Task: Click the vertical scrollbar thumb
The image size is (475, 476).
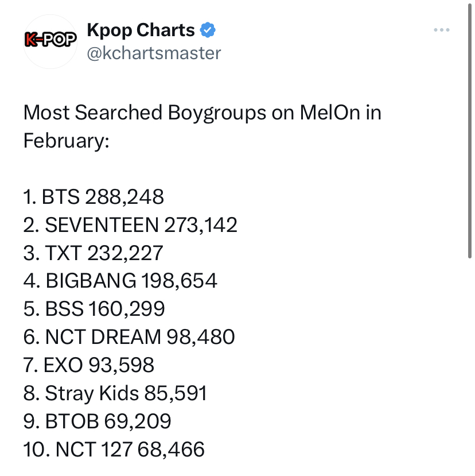Action: 469,130
